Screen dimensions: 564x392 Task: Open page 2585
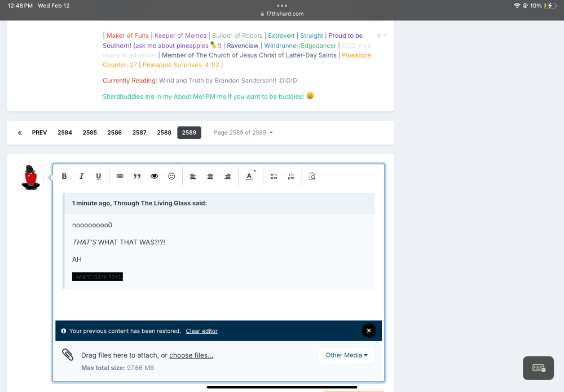(90, 133)
